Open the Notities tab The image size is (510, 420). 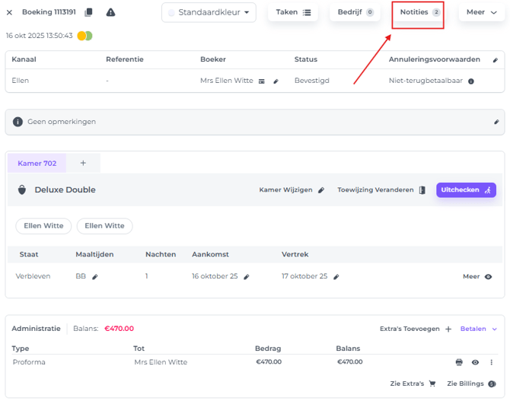(418, 12)
